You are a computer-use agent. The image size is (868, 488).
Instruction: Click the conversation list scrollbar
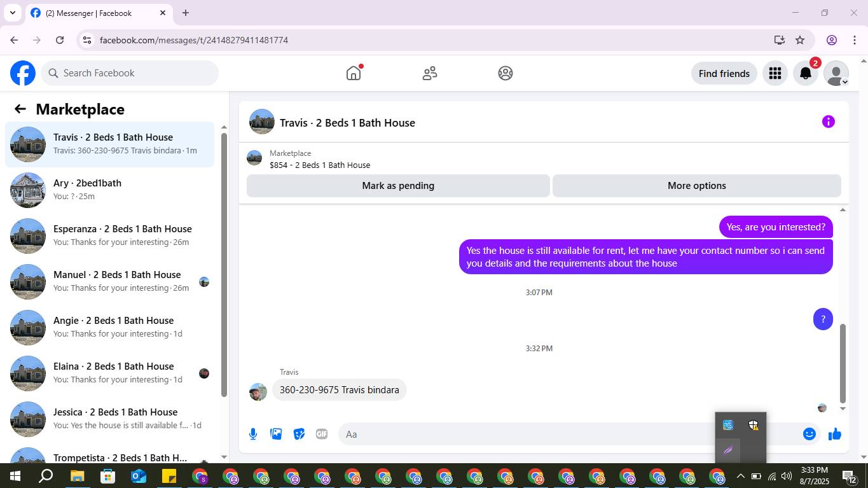(224, 264)
